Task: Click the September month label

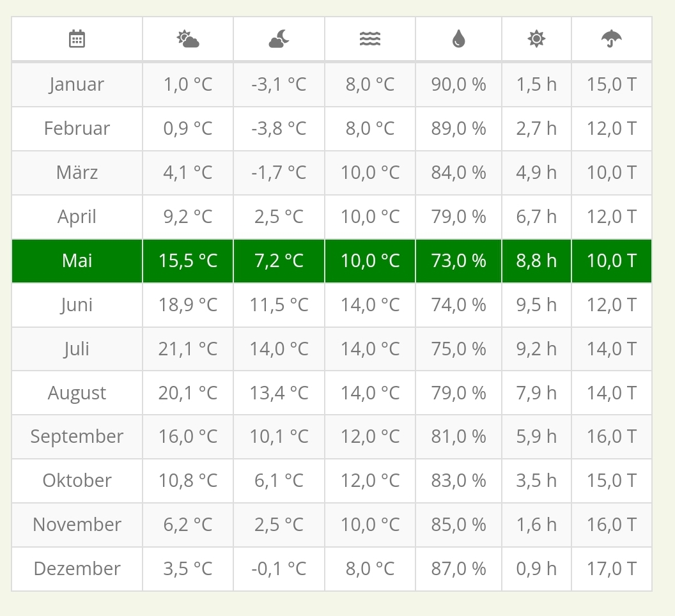Action: point(77,436)
